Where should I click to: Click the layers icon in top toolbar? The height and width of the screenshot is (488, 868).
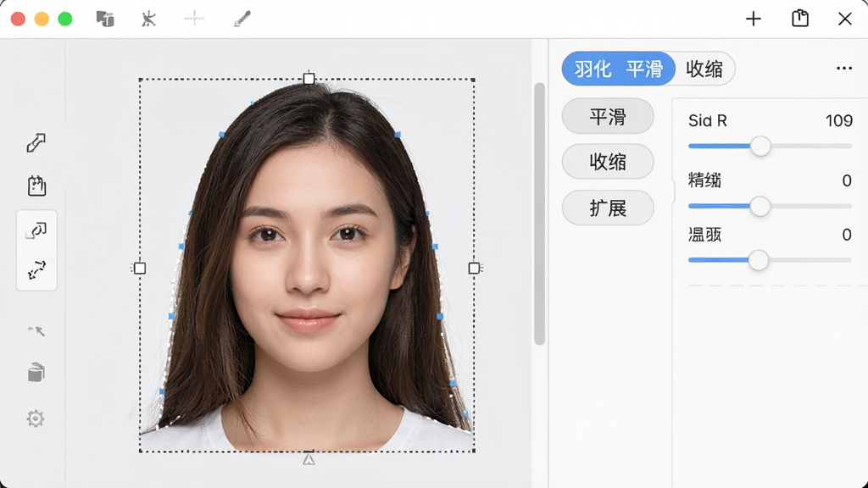click(x=105, y=19)
